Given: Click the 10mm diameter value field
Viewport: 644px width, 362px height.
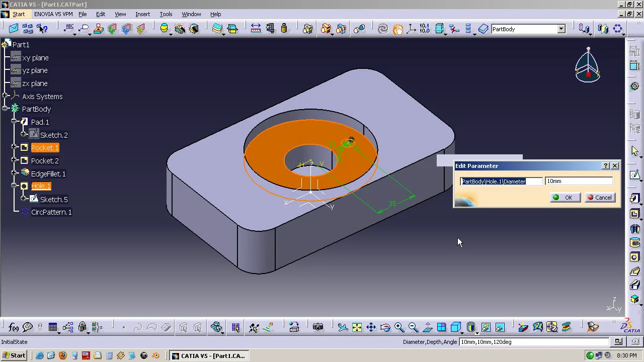Looking at the screenshot, I should pyautogui.click(x=579, y=181).
